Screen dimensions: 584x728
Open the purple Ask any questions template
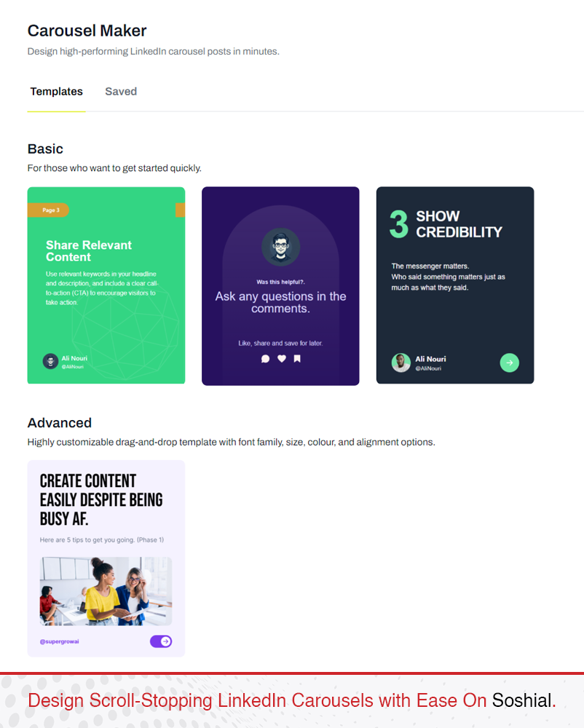click(x=280, y=286)
